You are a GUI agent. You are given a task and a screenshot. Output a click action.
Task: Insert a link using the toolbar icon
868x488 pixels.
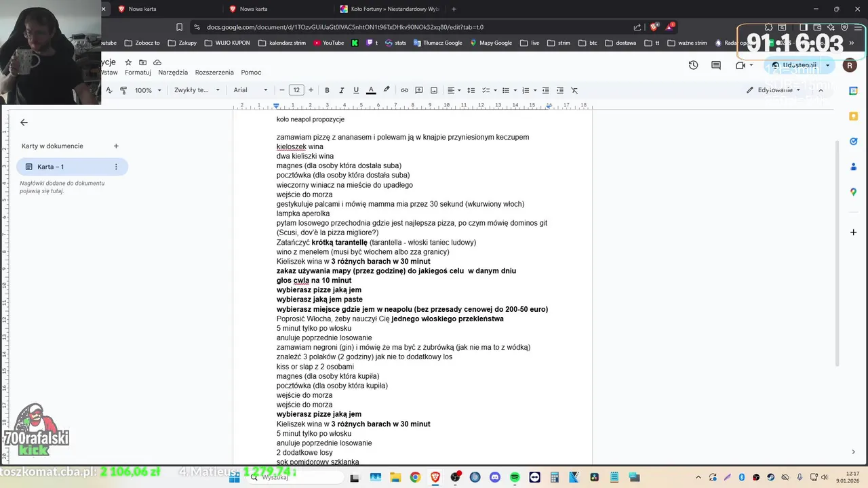pos(404,90)
